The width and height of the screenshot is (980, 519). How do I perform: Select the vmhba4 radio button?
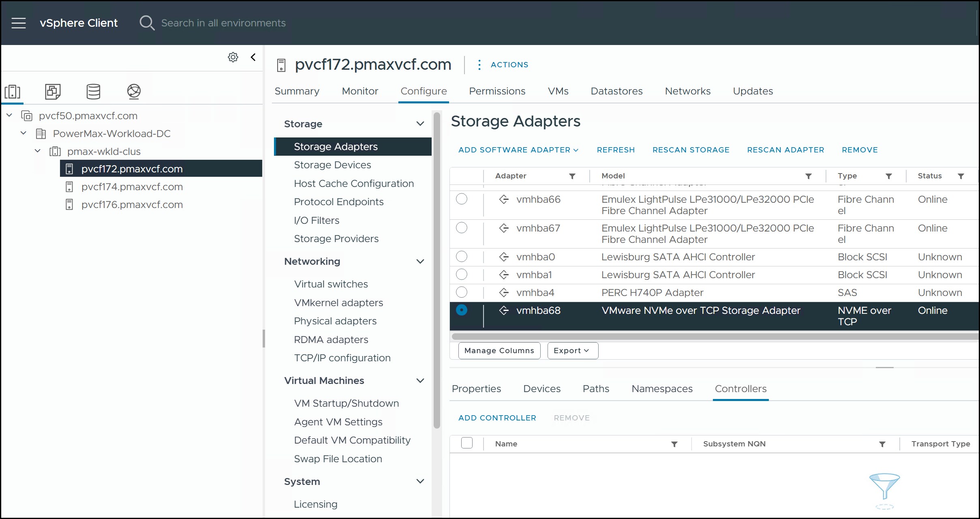pos(462,292)
